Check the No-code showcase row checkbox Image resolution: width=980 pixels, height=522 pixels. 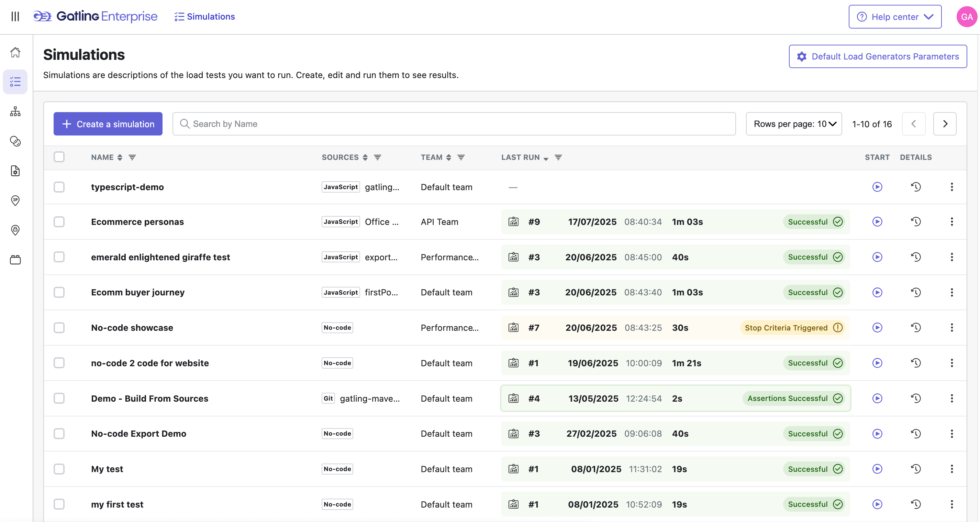tap(59, 327)
